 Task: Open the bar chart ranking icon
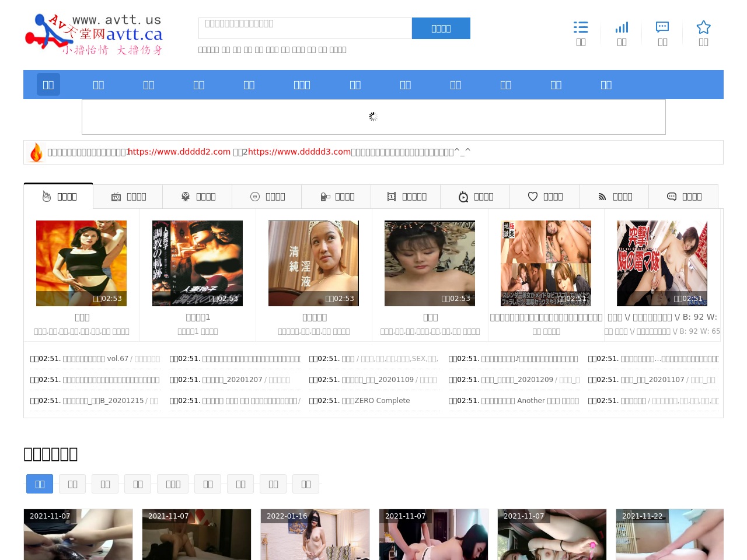tap(622, 27)
